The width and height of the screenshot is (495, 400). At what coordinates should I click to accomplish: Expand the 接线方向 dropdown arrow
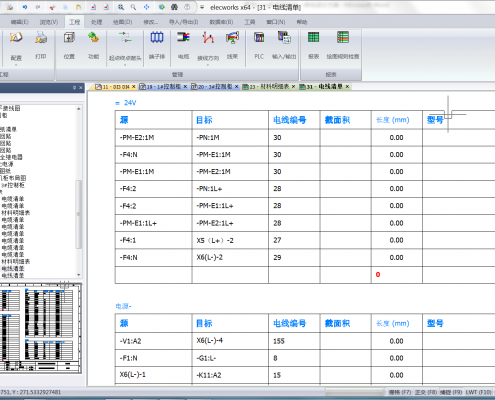[x=208, y=64]
